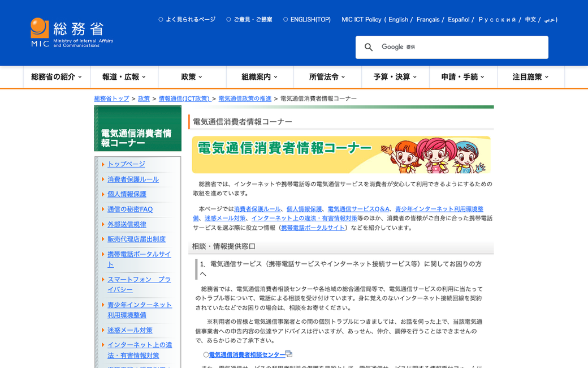Click the 相談・情報提供窓口 section heading
The image size is (588, 368).
tap(224, 246)
